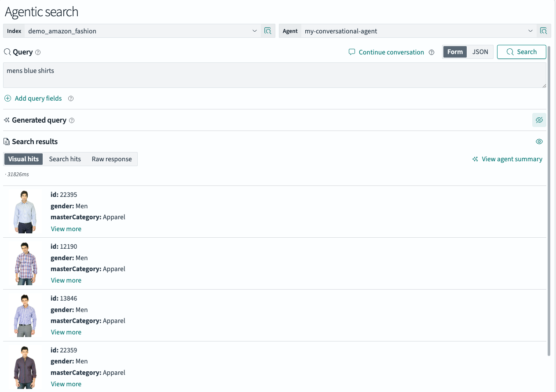Click the plus icon beside Add query fields
The width and height of the screenshot is (556, 392).
pyautogui.click(x=7, y=98)
